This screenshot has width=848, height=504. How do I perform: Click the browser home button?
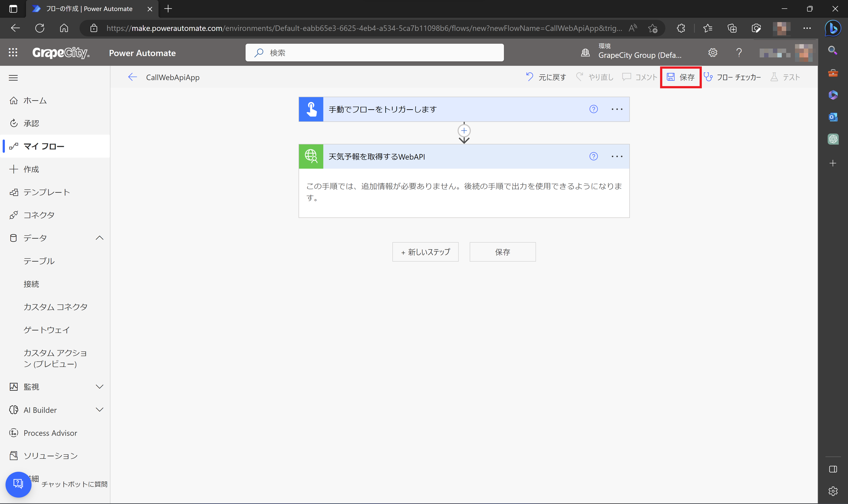pyautogui.click(x=64, y=28)
